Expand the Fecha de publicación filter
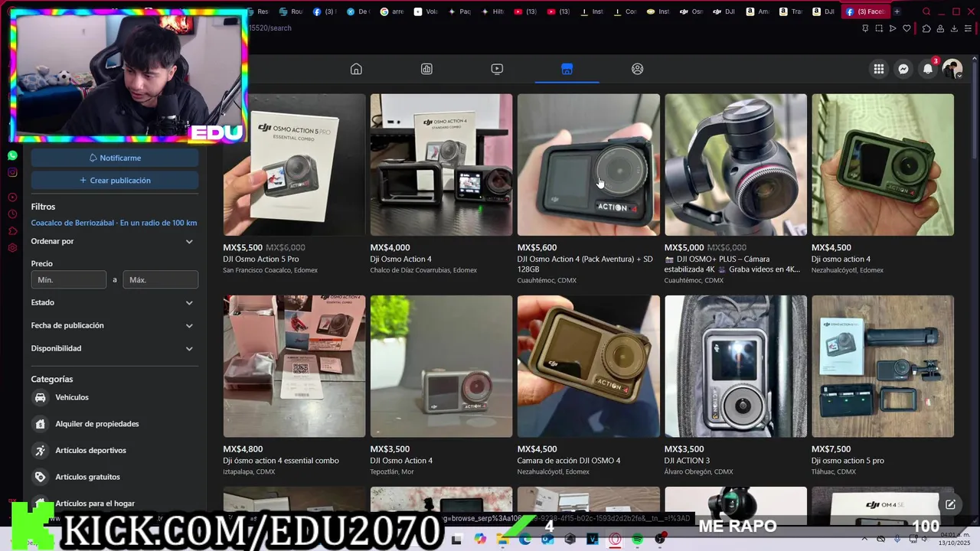Screen dimensions: 980x551 (x=114, y=325)
